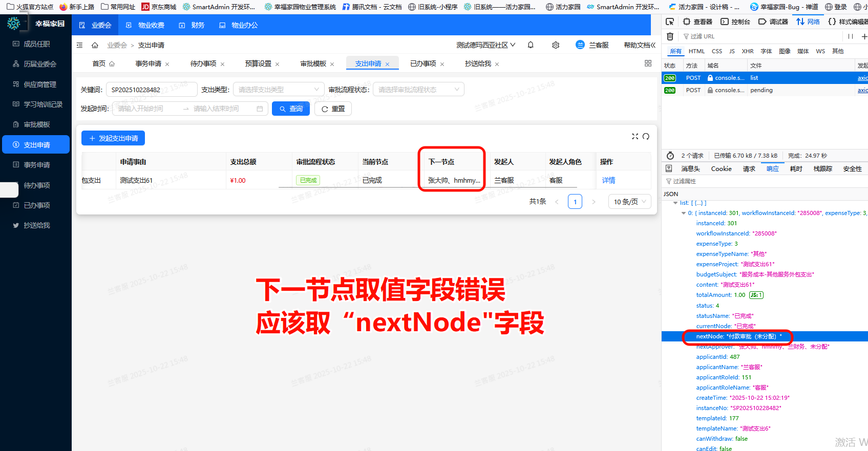Collapse JSON item 0 node
868x451 pixels.
tap(684, 213)
